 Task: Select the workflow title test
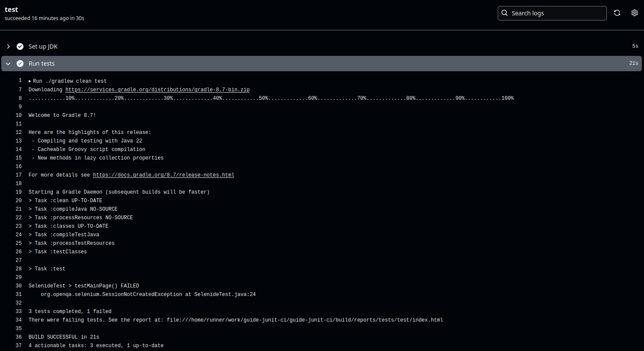click(x=11, y=9)
